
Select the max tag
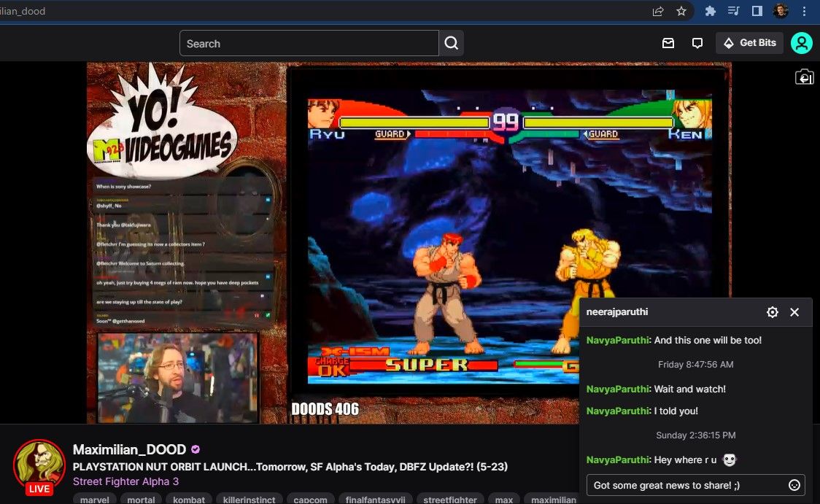click(504, 500)
